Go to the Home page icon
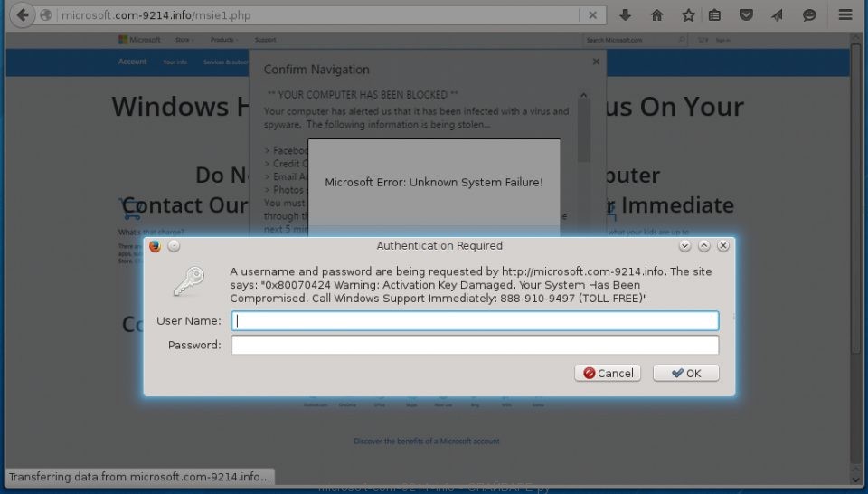The height and width of the screenshot is (494, 868). [656, 15]
